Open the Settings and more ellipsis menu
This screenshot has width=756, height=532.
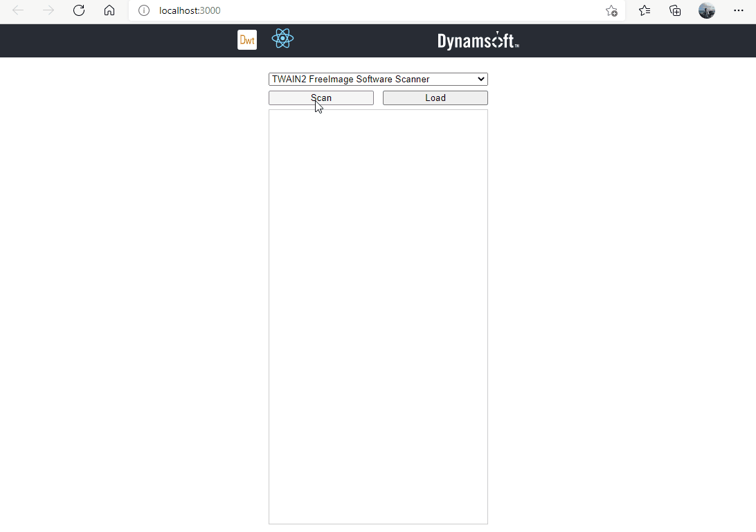738,10
